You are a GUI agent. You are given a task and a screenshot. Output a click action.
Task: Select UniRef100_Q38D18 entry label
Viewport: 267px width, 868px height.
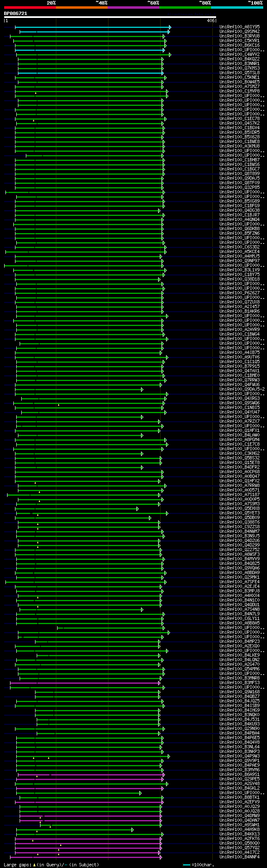[x=239, y=279]
